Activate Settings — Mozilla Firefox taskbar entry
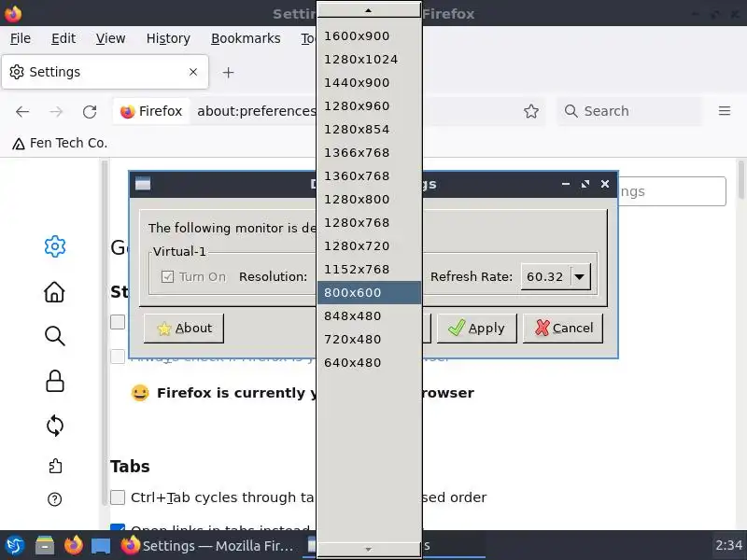Image resolution: width=747 pixels, height=560 pixels. 207,546
